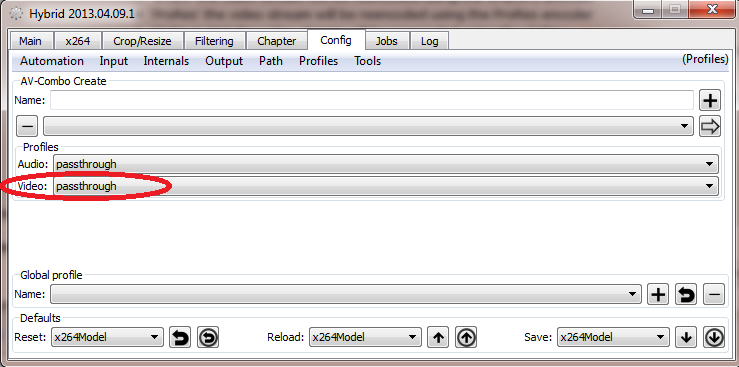
Task: Open the Internals config section
Action: point(166,61)
